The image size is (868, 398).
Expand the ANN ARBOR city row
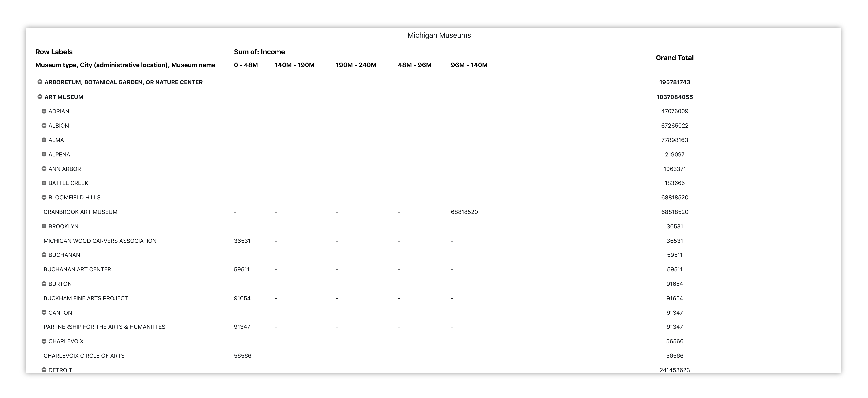44,169
